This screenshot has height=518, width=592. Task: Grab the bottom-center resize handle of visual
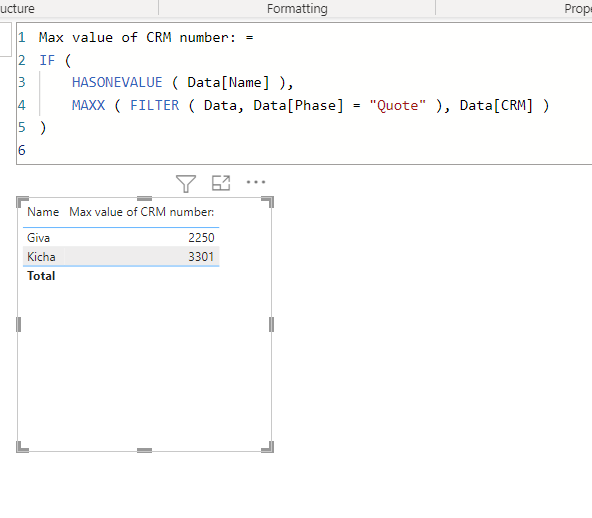144,450
